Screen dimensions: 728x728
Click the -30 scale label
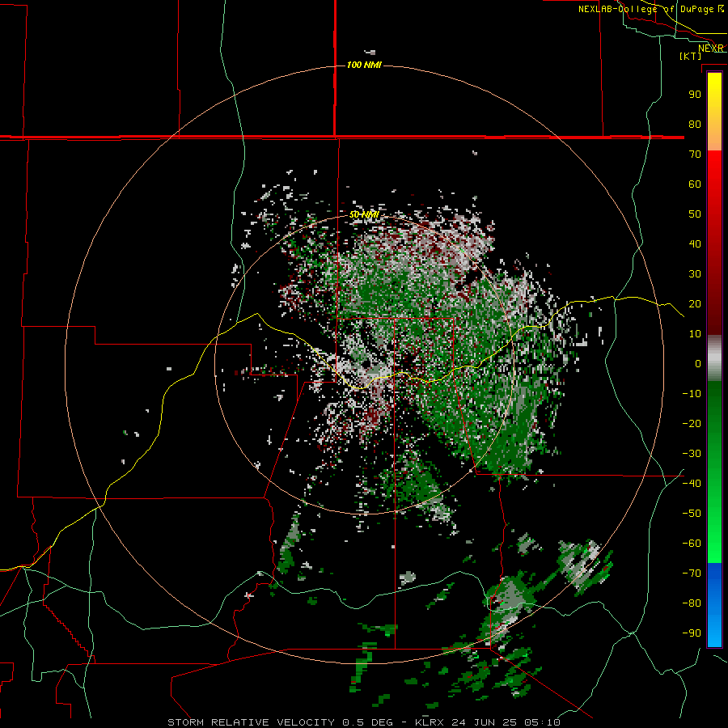tap(692, 454)
